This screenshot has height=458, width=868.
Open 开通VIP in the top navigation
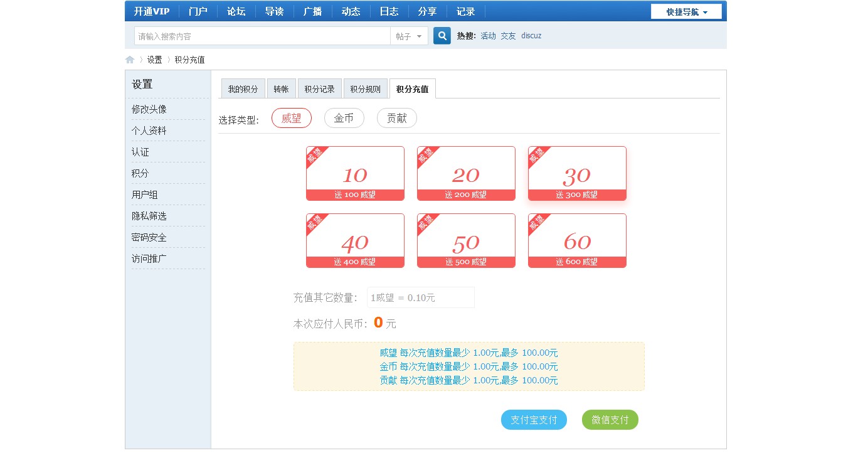pyautogui.click(x=151, y=11)
